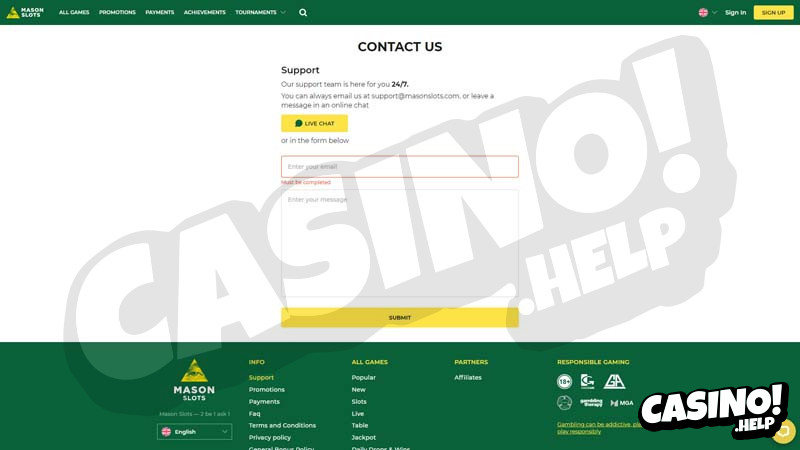800x450 pixels.
Task: Open the Popular games link
Action: click(364, 378)
